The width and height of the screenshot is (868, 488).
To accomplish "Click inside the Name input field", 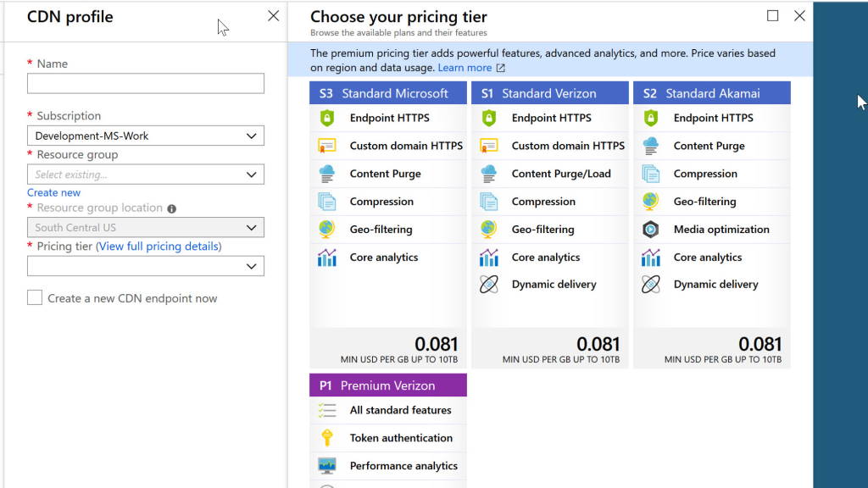I will tap(144, 83).
